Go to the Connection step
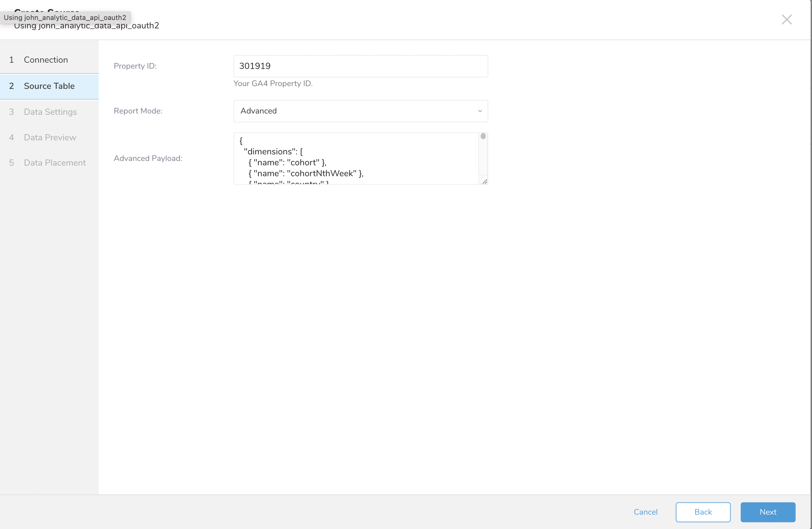 point(46,60)
